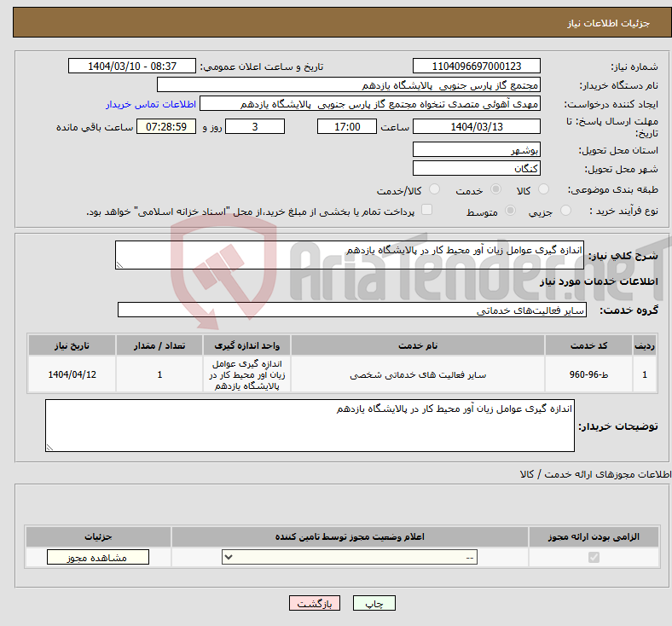Click the جزئیات اطلاعات نیاز page title
This screenshot has height=626, width=672.
(x=609, y=23)
